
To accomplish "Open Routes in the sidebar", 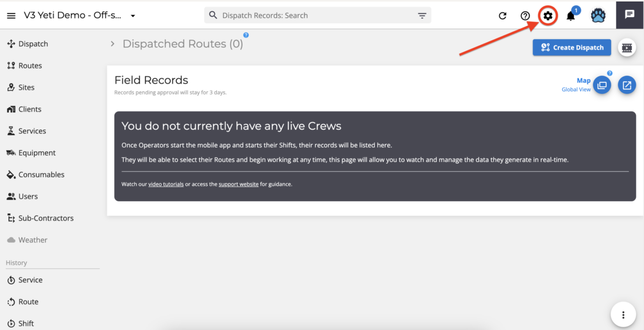I will (x=24, y=66).
